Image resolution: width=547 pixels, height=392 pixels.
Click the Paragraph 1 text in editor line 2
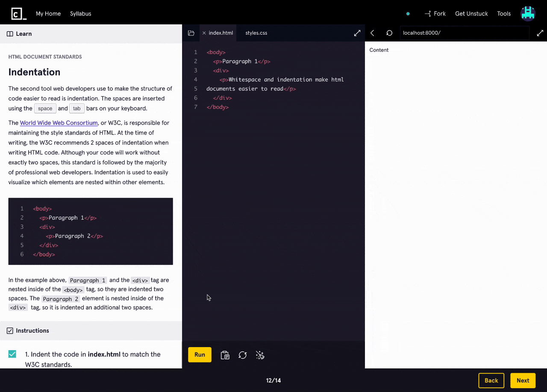click(240, 61)
